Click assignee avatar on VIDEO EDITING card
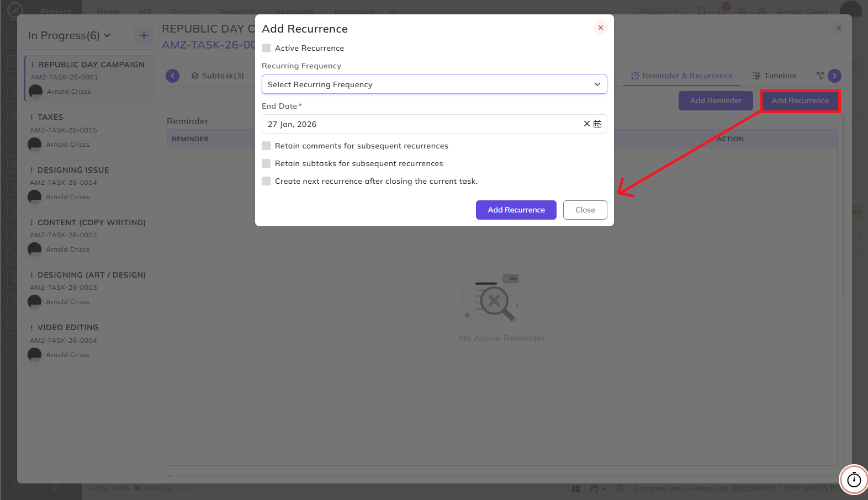The image size is (868, 500). [35, 355]
